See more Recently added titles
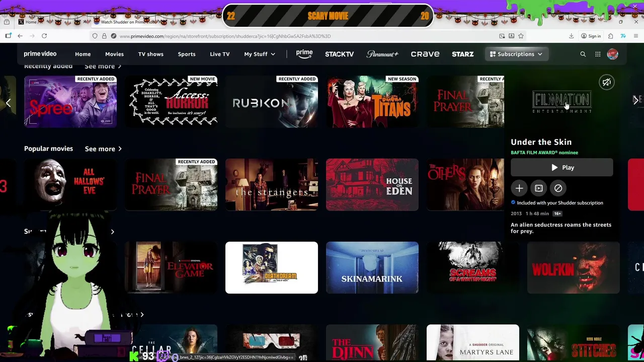Viewport: 644px width, 362px height. tap(103, 66)
